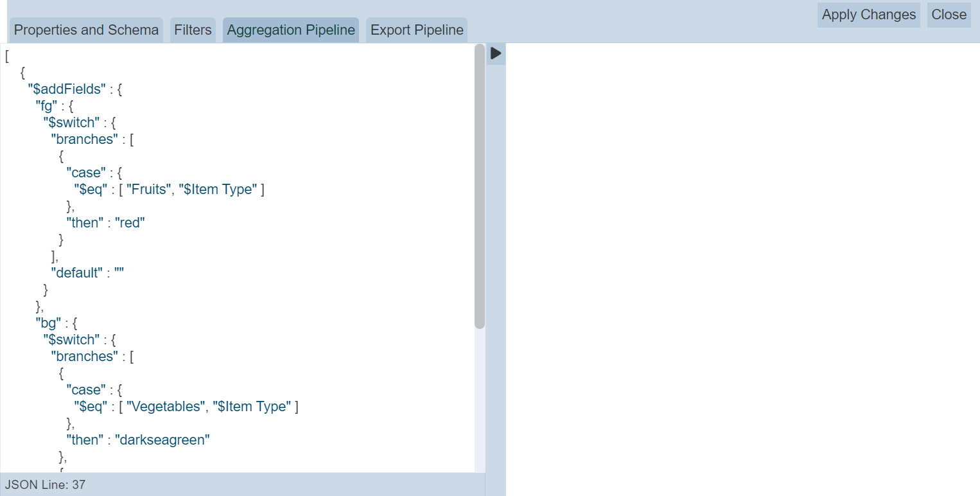This screenshot has width=980, height=496.
Task: Open the Filters tab
Action: (193, 30)
